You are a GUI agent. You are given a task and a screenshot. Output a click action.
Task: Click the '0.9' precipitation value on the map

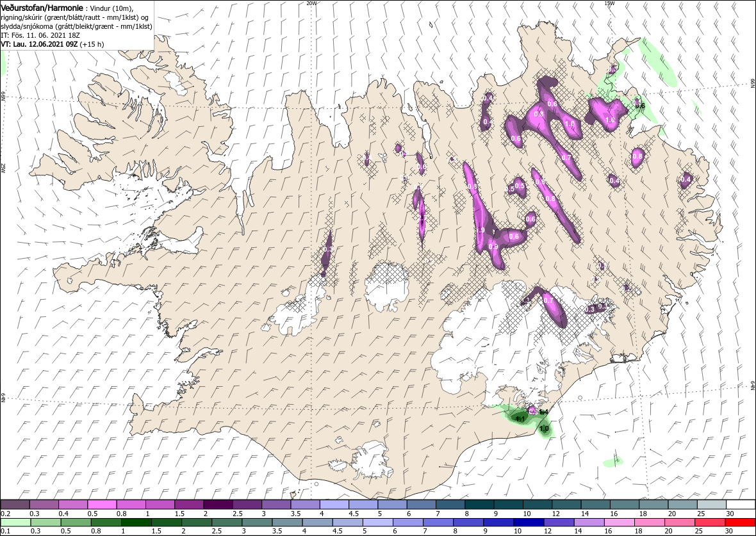tap(493, 247)
